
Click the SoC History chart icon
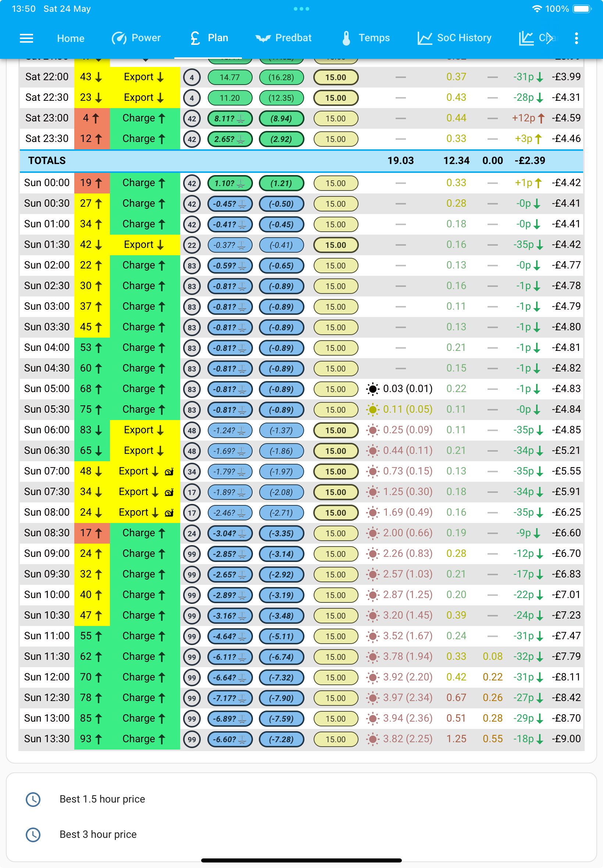click(x=425, y=38)
